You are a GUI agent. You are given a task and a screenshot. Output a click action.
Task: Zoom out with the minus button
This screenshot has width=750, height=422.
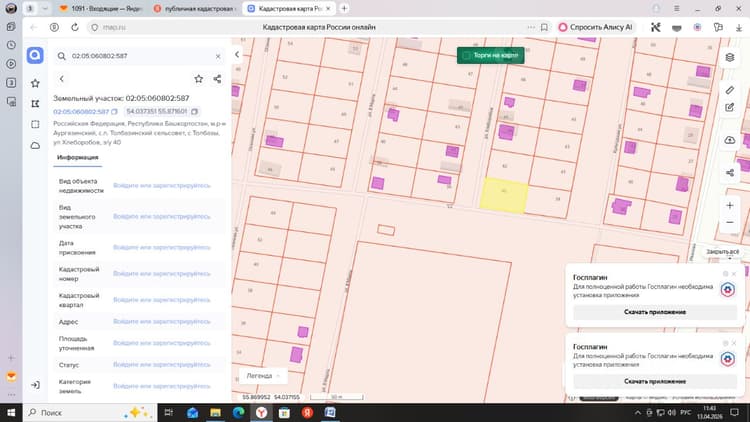pyautogui.click(x=729, y=222)
